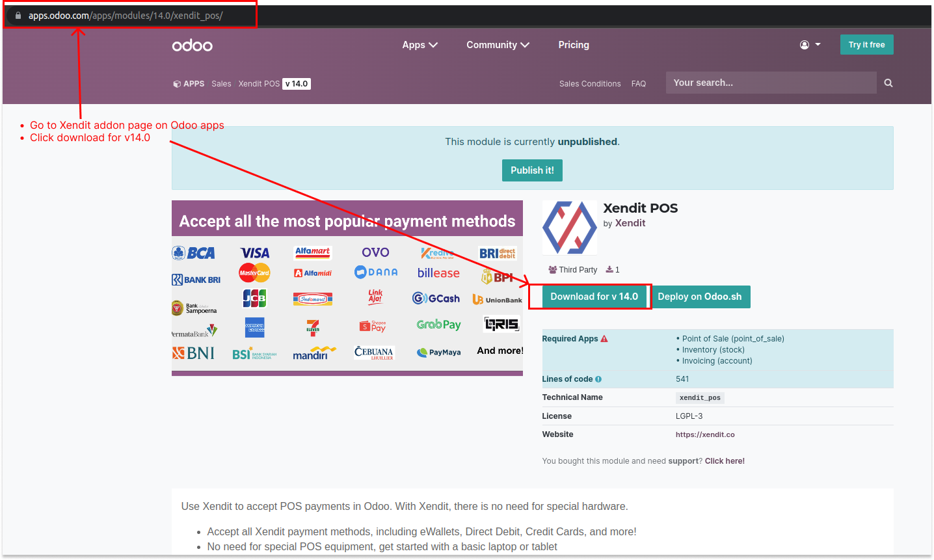Expand the Apps dropdown menu
Image resolution: width=934 pixels, height=560 pixels.
(x=420, y=45)
